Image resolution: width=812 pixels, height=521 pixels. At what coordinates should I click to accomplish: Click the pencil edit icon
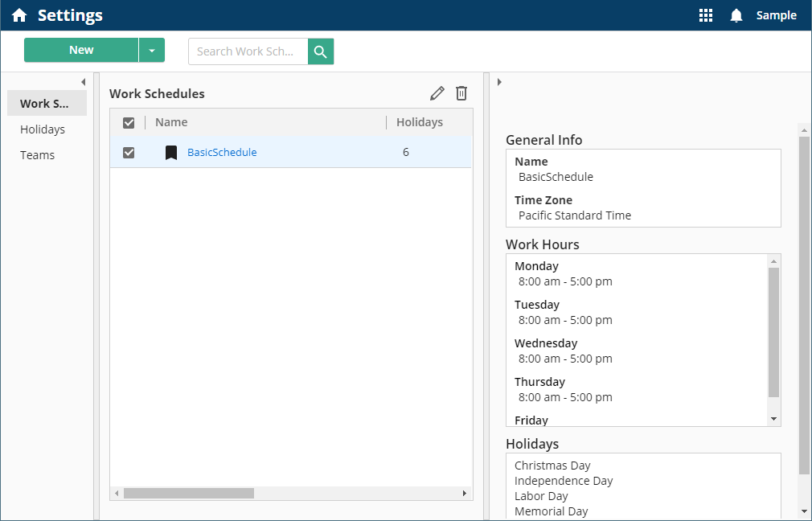[x=437, y=93]
